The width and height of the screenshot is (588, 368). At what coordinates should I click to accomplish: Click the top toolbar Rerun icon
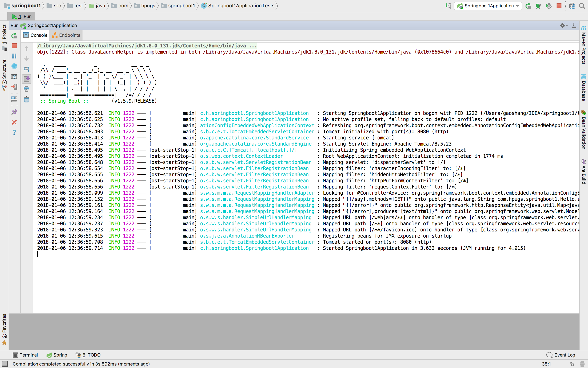[x=528, y=6]
